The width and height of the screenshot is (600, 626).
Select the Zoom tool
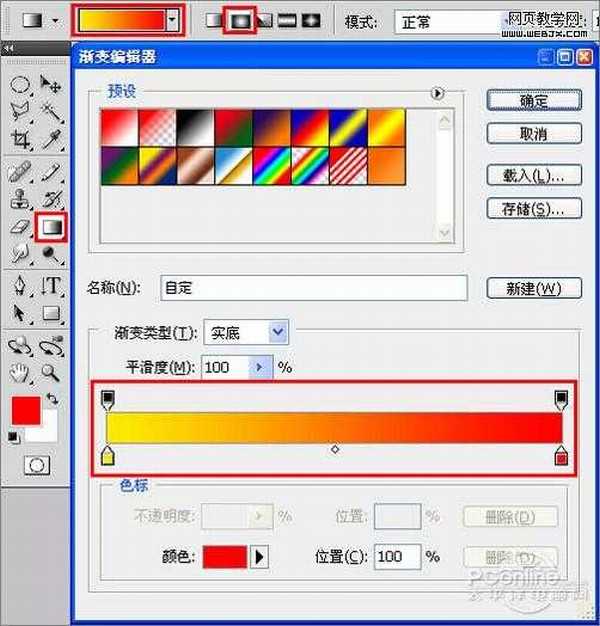[51, 373]
